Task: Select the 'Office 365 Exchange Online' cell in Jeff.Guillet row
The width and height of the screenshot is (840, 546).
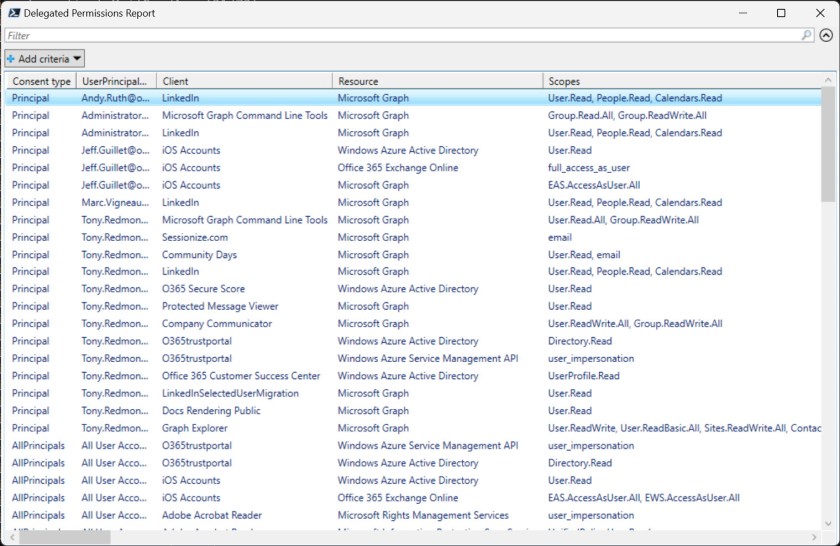Action: (398, 168)
